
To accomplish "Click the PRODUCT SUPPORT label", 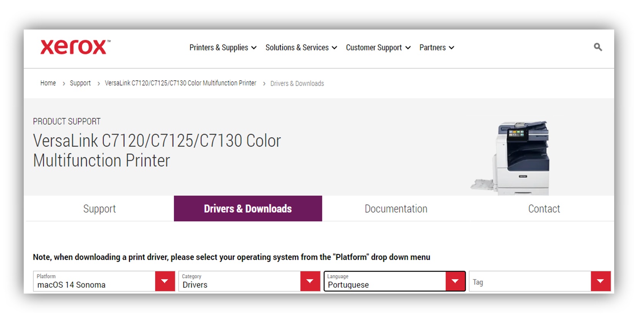I will click(67, 121).
